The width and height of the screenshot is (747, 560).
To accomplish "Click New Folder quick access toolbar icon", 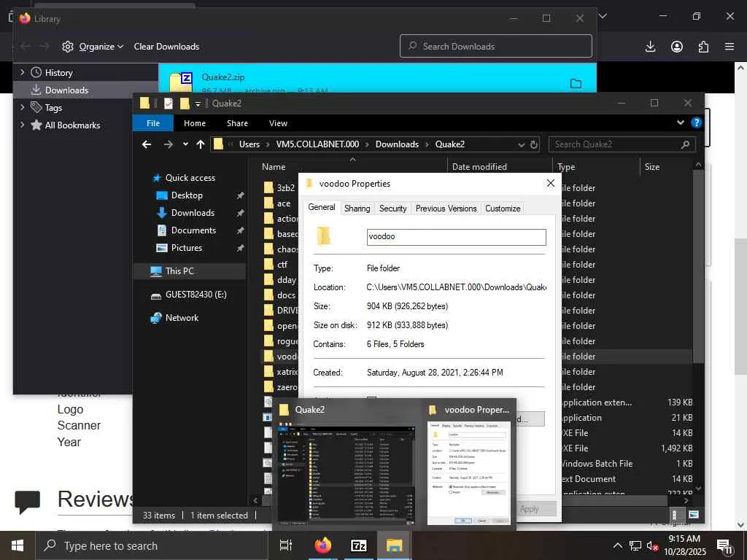I will point(185,104).
